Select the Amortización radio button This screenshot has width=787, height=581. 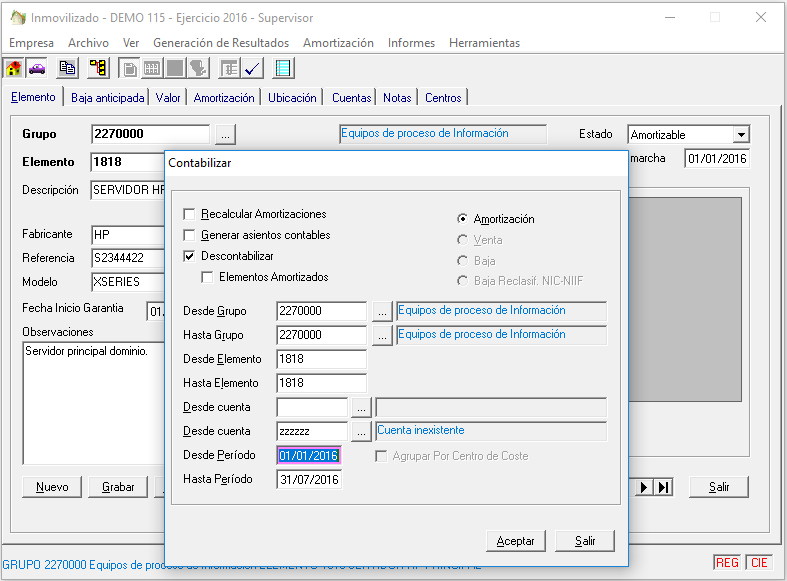pyautogui.click(x=462, y=219)
